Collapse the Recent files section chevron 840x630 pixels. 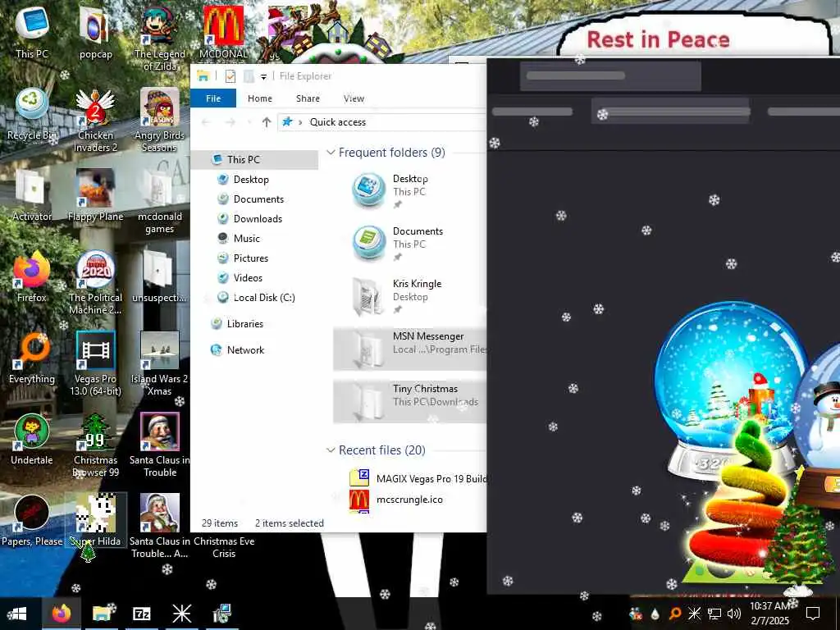point(331,450)
